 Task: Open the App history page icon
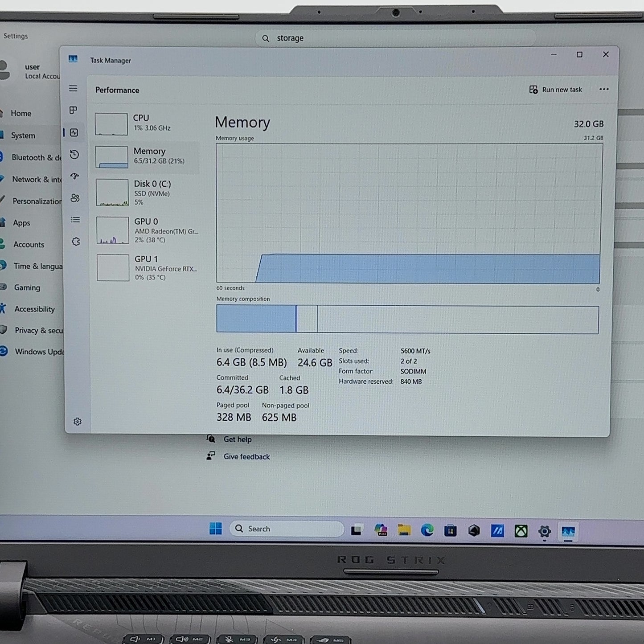click(x=74, y=155)
